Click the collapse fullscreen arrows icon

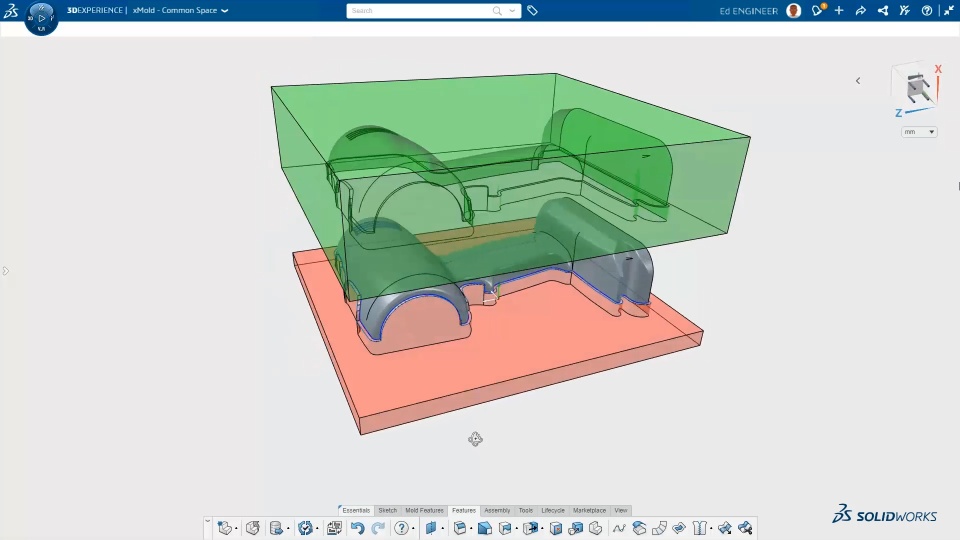pyautogui.click(x=948, y=10)
